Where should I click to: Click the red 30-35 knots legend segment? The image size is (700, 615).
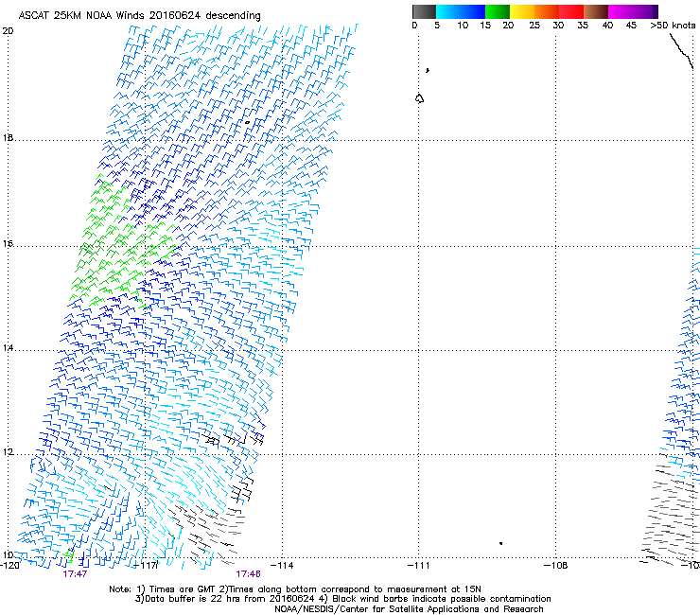(571, 11)
